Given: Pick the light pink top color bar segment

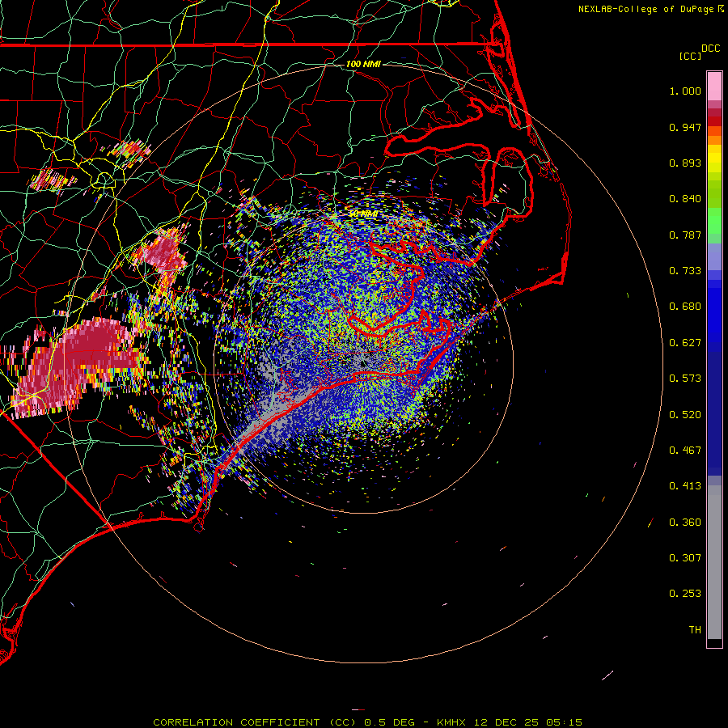Looking at the screenshot, I should [x=714, y=87].
